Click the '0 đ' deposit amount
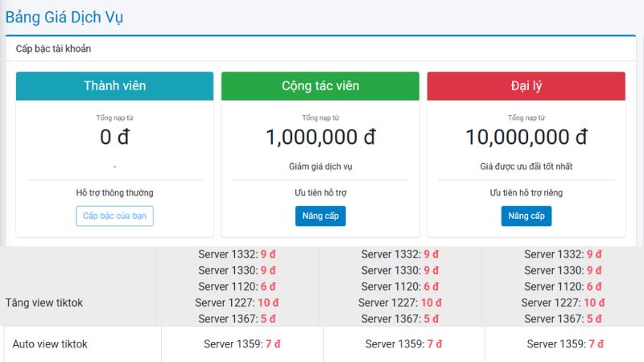This screenshot has height=362, width=644. click(114, 137)
